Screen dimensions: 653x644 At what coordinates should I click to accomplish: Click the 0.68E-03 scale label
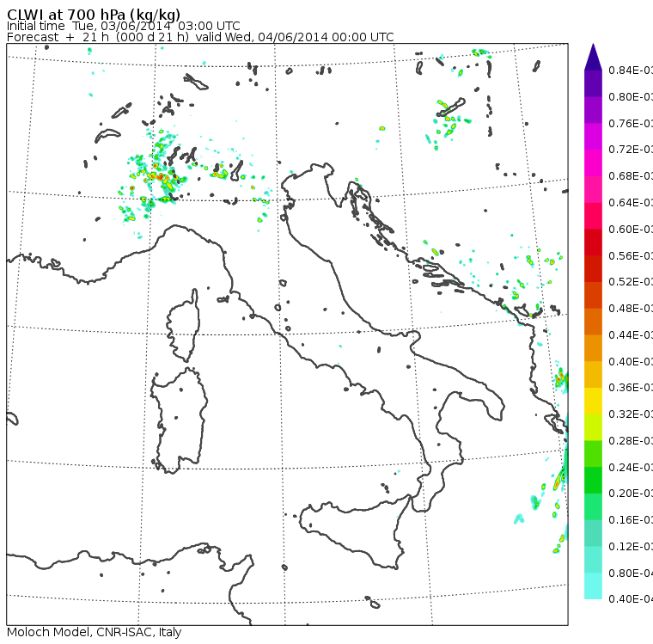[x=631, y=176]
